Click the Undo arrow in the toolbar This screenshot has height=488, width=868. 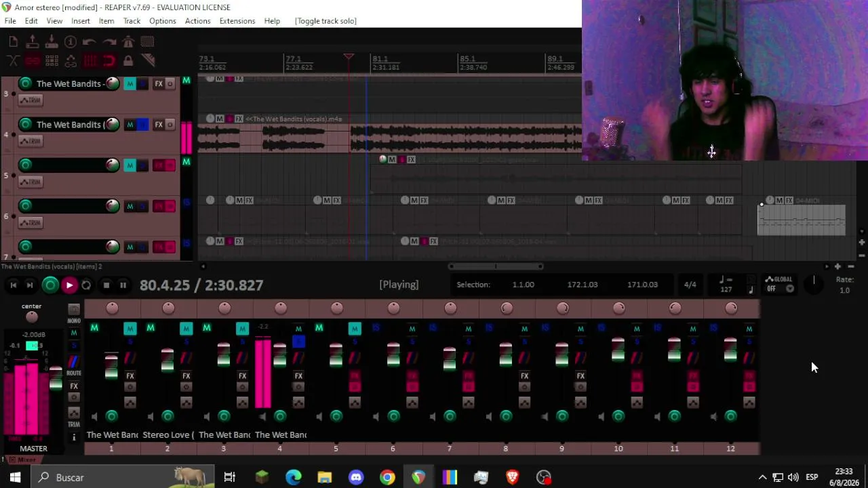pos(90,42)
